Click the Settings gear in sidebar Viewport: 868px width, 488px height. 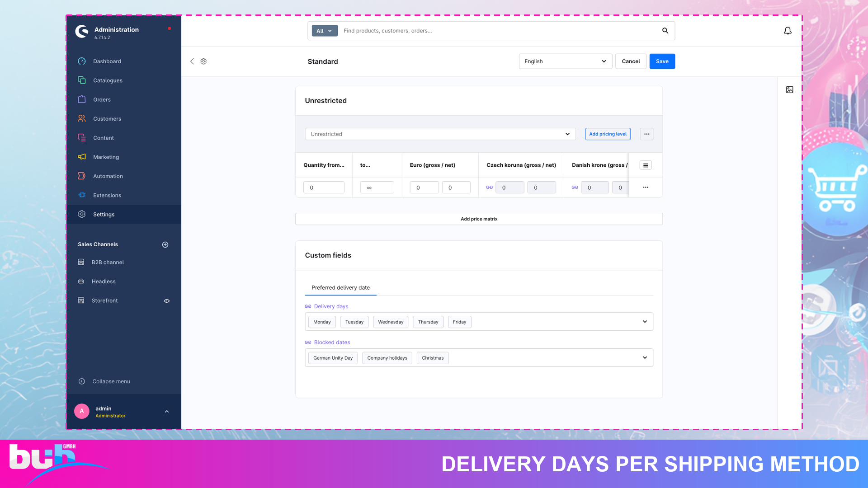tap(82, 214)
